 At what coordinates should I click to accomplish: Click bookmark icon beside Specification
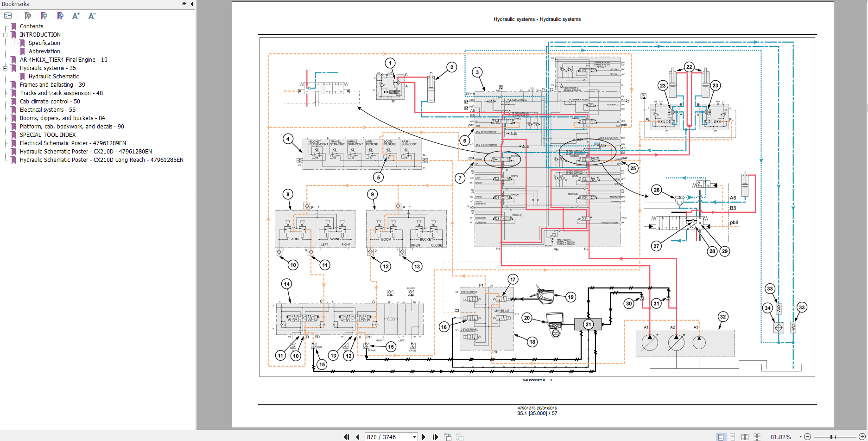pos(22,43)
